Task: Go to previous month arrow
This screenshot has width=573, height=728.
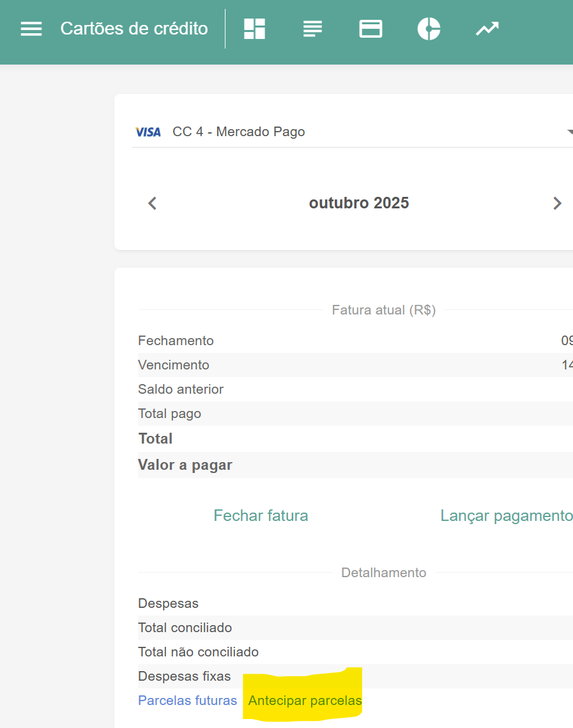Action: [x=152, y=203]
